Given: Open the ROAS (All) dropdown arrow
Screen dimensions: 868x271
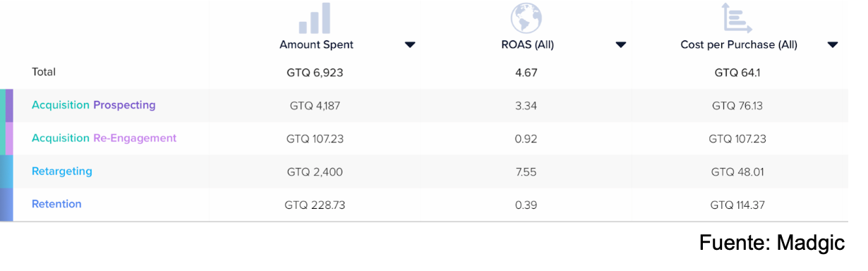Looking at the screenshot, I should (621, 45).
